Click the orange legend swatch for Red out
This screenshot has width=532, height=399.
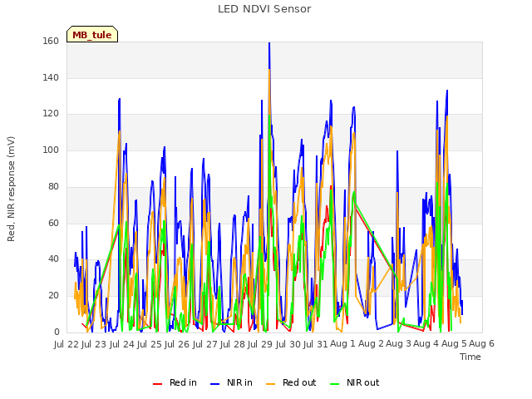tap(271, 384)
